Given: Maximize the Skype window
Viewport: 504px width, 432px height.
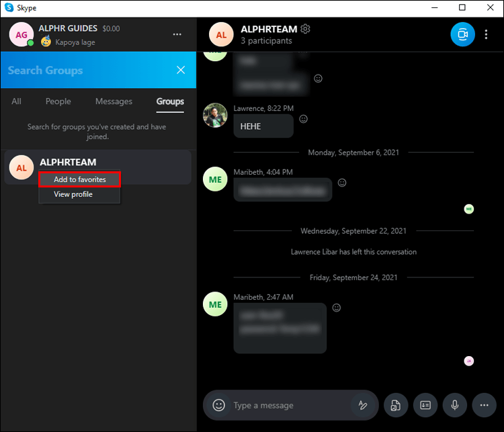Looking at the screenshot, I should (x=462, y=7).
